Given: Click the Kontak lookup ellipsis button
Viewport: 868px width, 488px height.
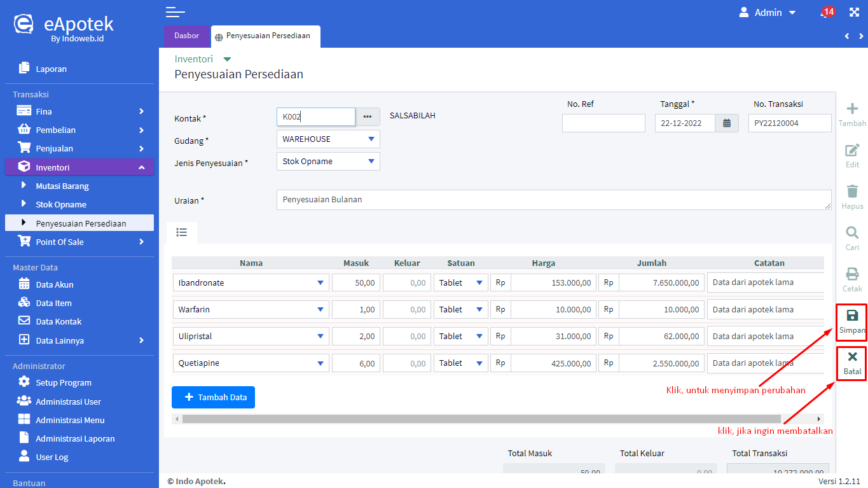Looking at the screenshot, I should [367, 117].
